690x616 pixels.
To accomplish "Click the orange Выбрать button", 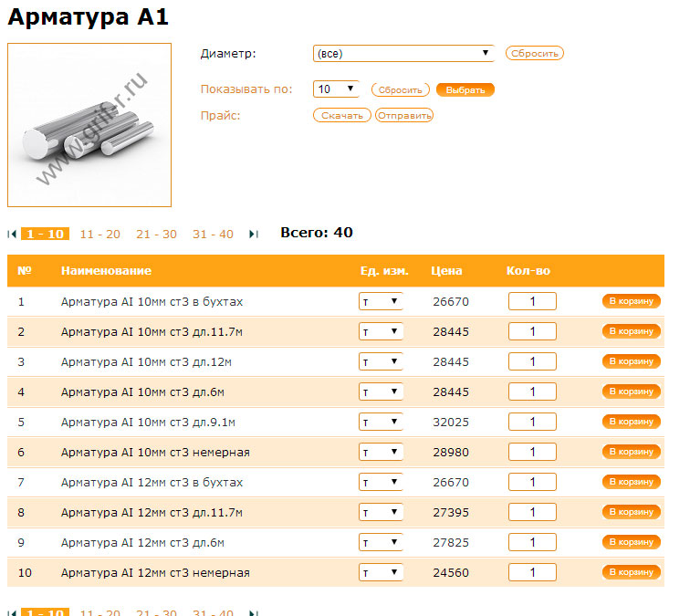I will point(465,89).
